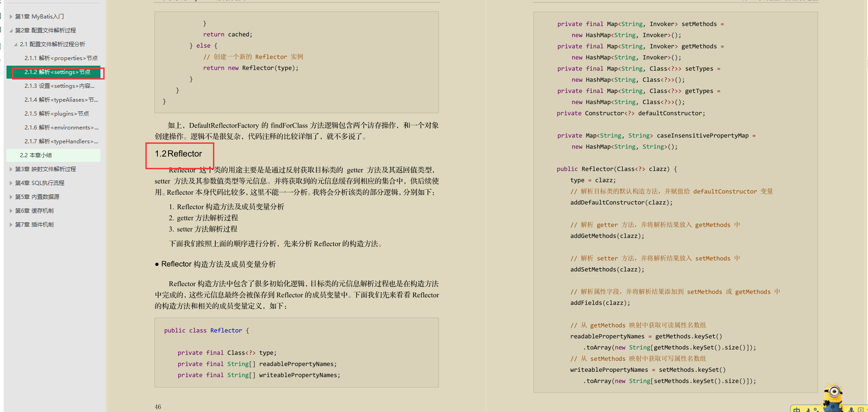Click code line return new Reflector(type);
The image size is (868, 412).
pyautogui.click(x=251, y=68)
